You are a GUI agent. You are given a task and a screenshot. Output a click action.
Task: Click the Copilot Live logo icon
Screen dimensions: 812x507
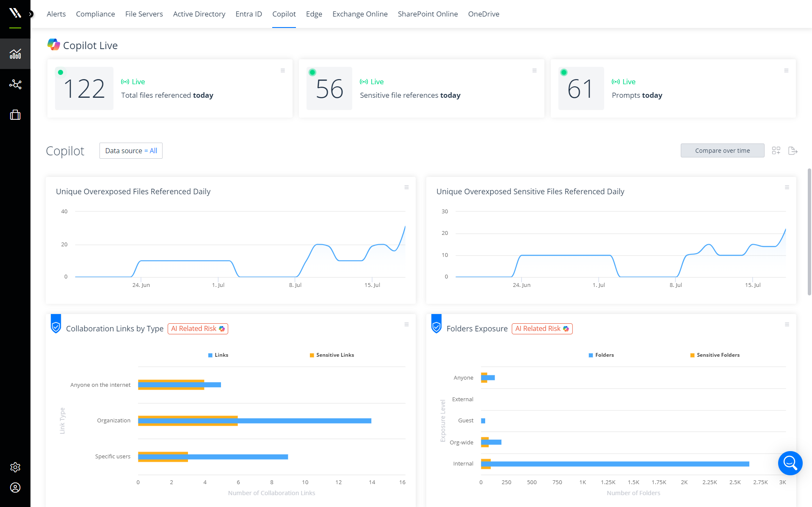[x=53, y=44]
